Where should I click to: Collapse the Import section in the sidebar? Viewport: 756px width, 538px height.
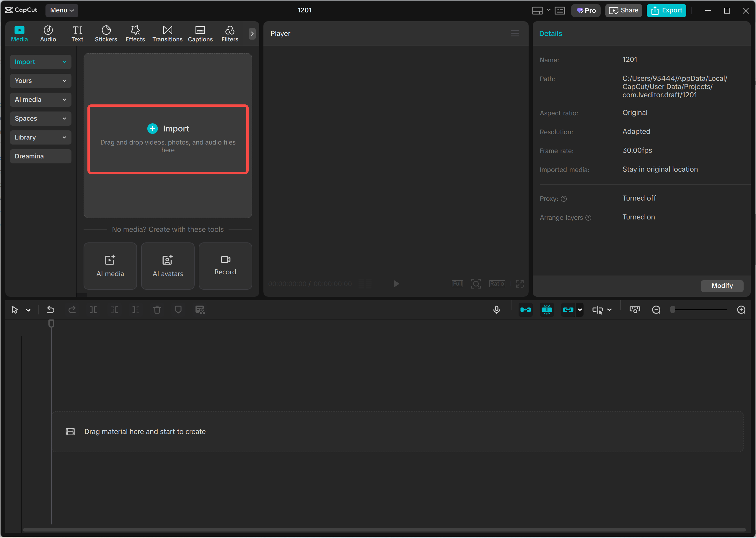coord(40,62)
